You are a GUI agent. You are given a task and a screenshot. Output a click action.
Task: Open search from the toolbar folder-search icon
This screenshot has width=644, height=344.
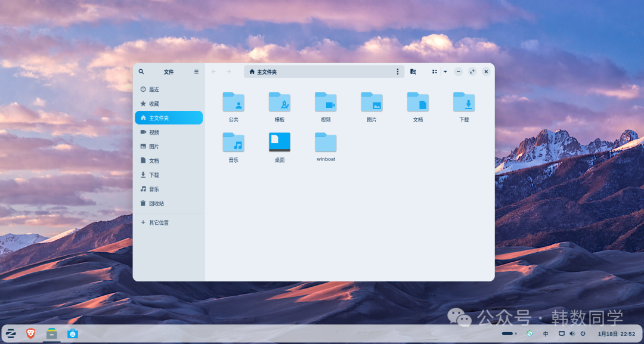[x=413, y=71]
